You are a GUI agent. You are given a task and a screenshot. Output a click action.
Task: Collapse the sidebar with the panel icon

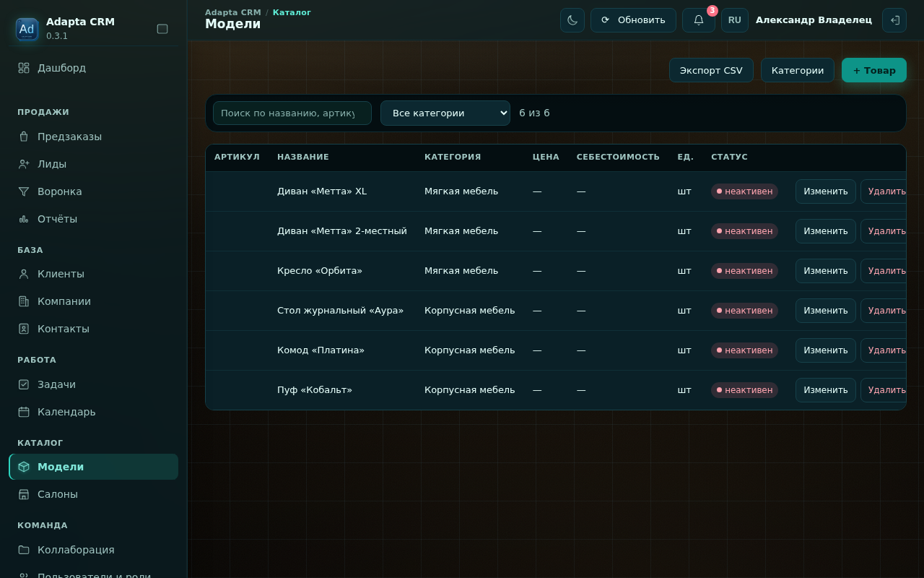pyautogui.click(x=162, y=29)
